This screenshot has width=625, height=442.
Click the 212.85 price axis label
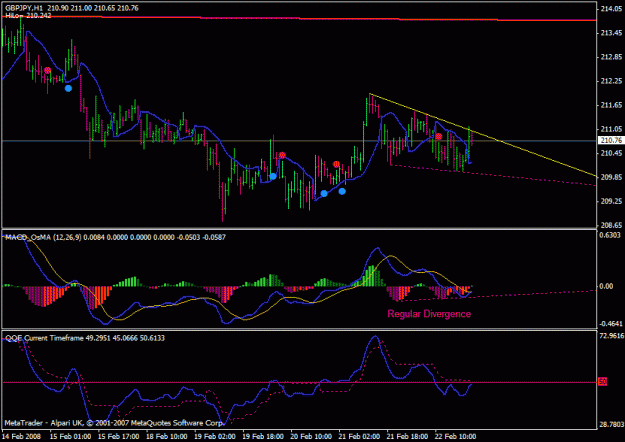click(611, 57)
